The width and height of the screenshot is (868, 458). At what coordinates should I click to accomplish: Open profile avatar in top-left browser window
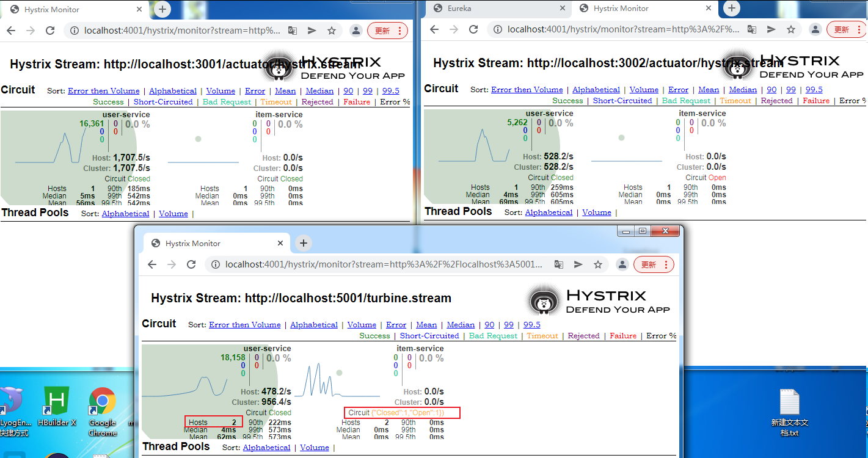355,31
